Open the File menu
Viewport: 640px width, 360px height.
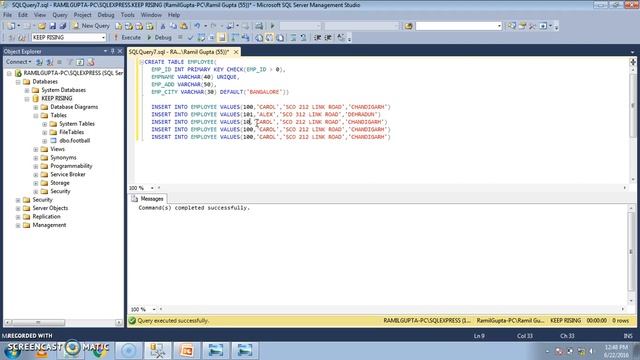[x=7, y=15]
